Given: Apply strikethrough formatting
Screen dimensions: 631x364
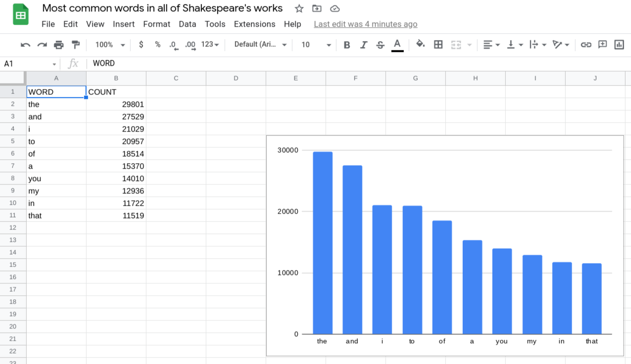Looking at the screenshot, I should pyautogui.click(x=380, y=45).
